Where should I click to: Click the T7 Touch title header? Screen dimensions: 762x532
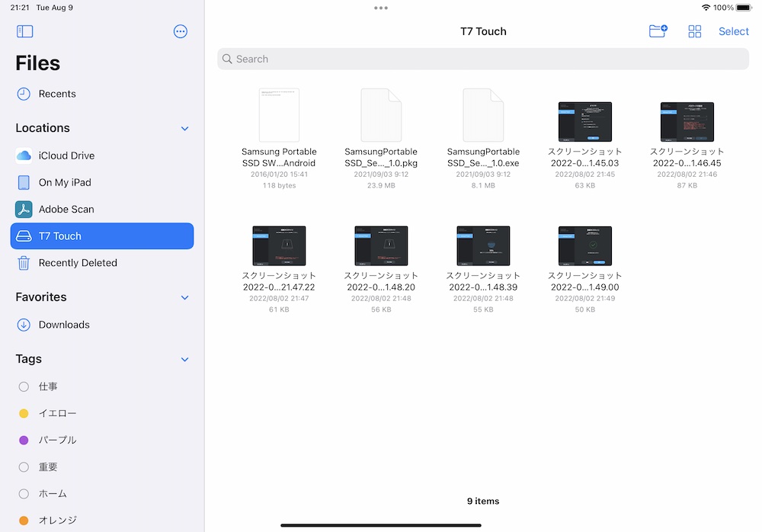(483, 31)
